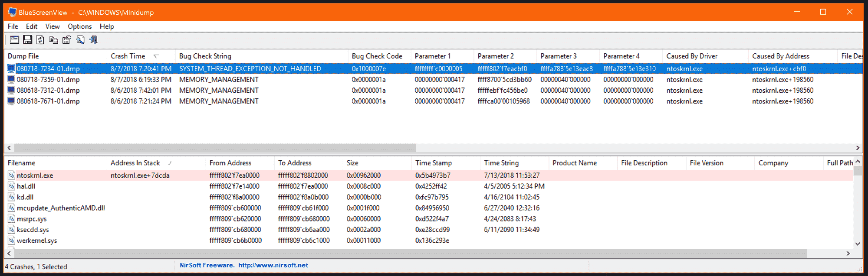Click the werkernel.sys driver icon
This screenshot has height=276, width=868.
12,240
